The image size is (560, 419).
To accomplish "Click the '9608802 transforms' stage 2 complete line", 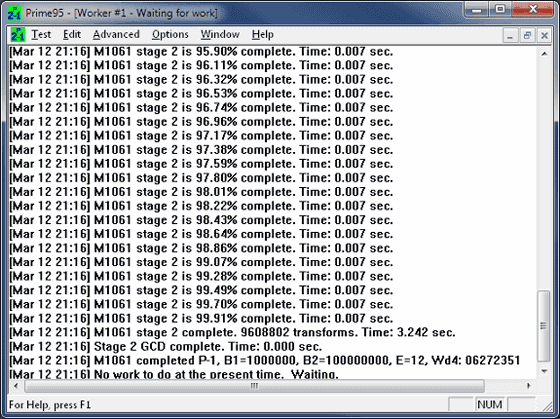I will pos(232,333).
